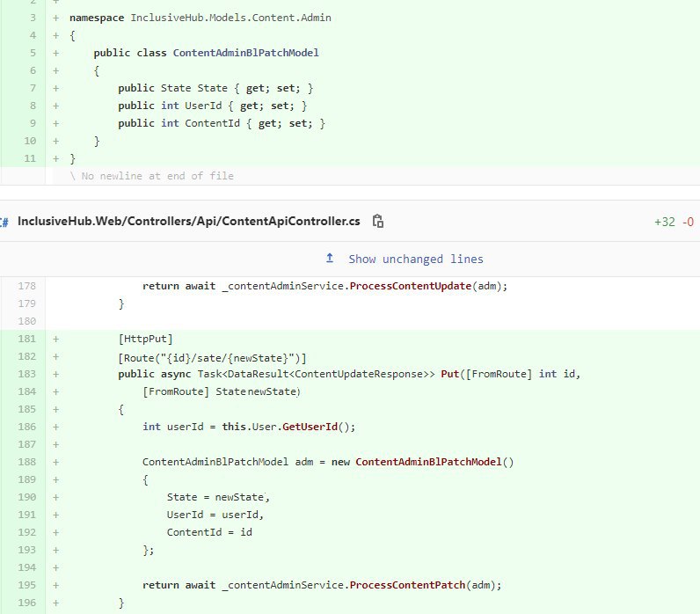Click the [HttpPut] attribute
This screenshot has height=614, width=700.
(145, 339)
